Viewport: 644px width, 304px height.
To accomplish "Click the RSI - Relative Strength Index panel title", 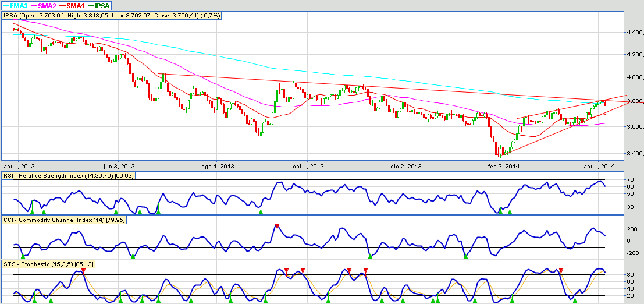I will (x=69, y=176).
